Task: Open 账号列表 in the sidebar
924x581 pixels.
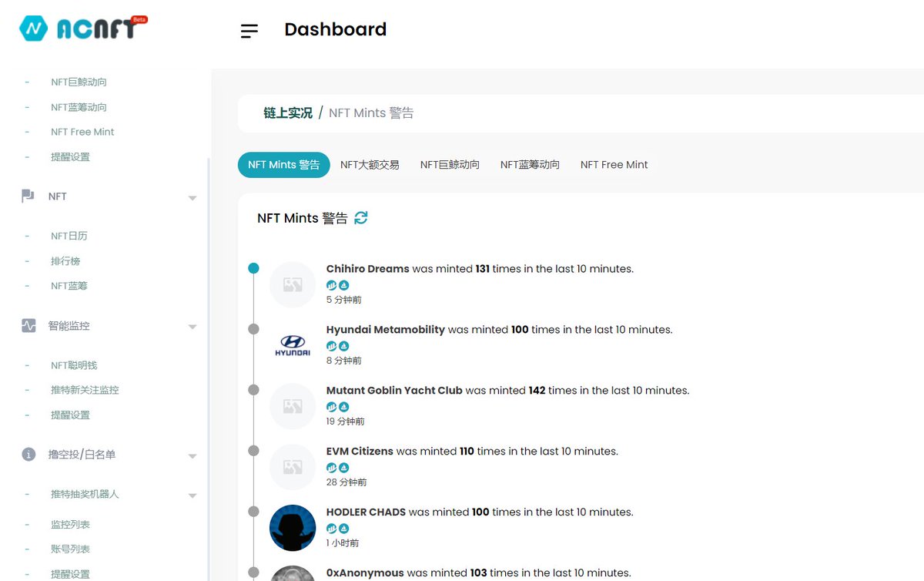Action: (x=70, y=549)
